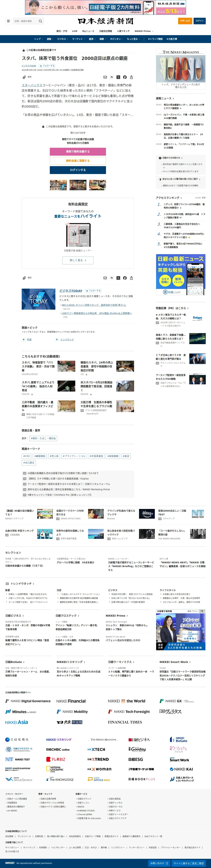Share to Facebook icon under the headline
The width and height of the screenshot is (211, 868).
[x=125, y=77]
